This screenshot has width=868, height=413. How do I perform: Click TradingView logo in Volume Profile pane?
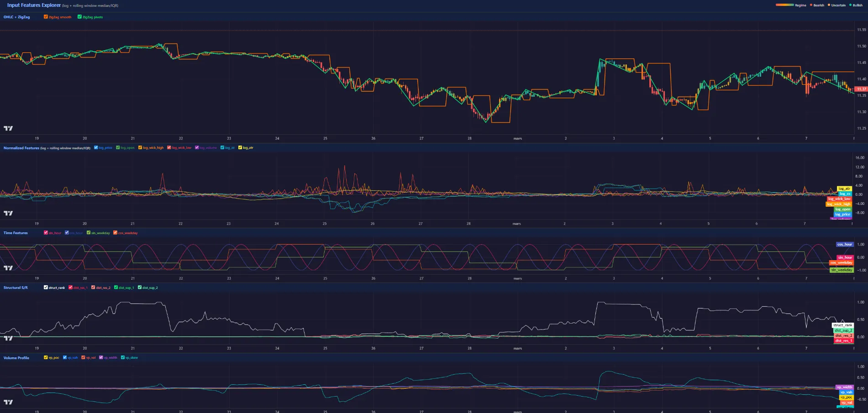coord(8,402)
